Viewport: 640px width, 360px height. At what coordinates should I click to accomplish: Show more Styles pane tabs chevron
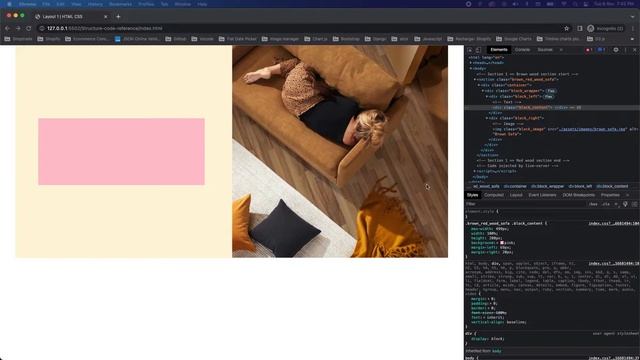coord(628,195)
